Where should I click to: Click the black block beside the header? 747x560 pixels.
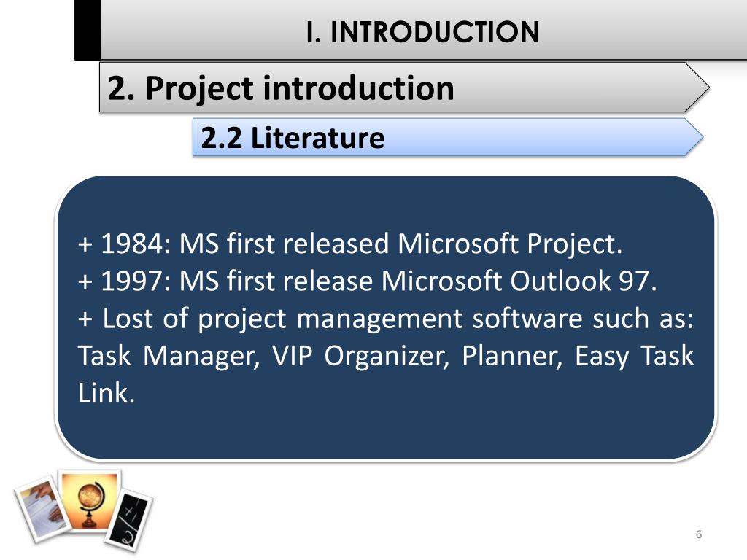click(x=88, y=30)
